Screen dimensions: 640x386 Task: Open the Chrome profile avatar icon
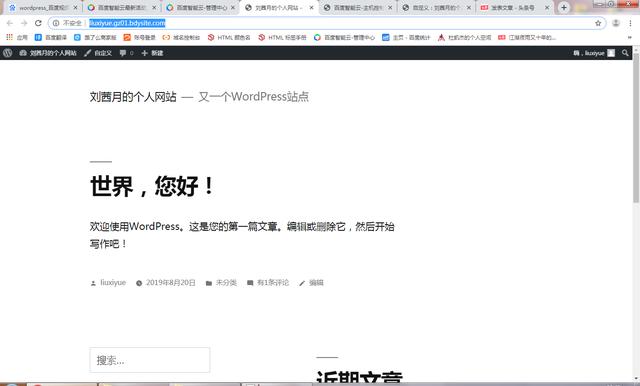(616, 23)
